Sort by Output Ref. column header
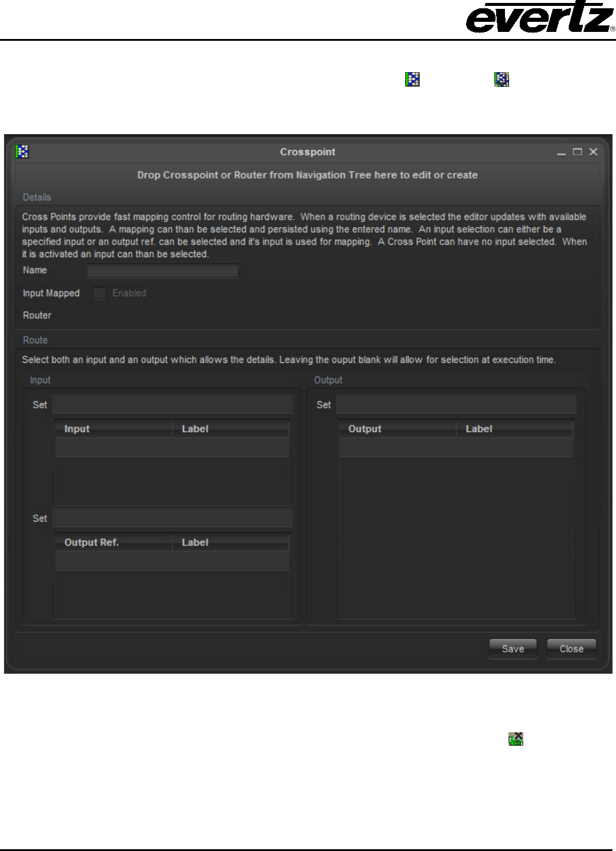The height and width of the screenshot is (851, 616). 114,543
